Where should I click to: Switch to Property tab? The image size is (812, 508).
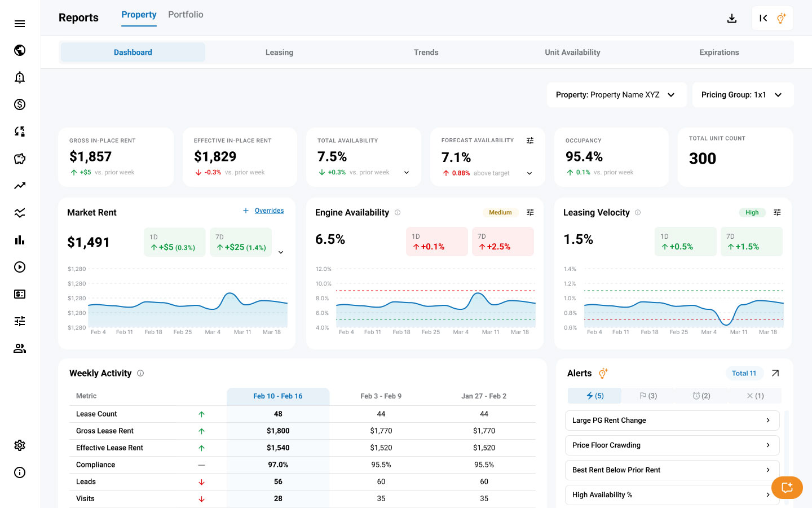coord(139,15)
